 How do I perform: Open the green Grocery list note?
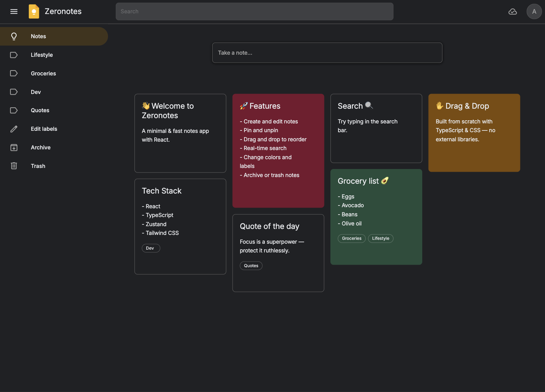[x=376, y=217]
